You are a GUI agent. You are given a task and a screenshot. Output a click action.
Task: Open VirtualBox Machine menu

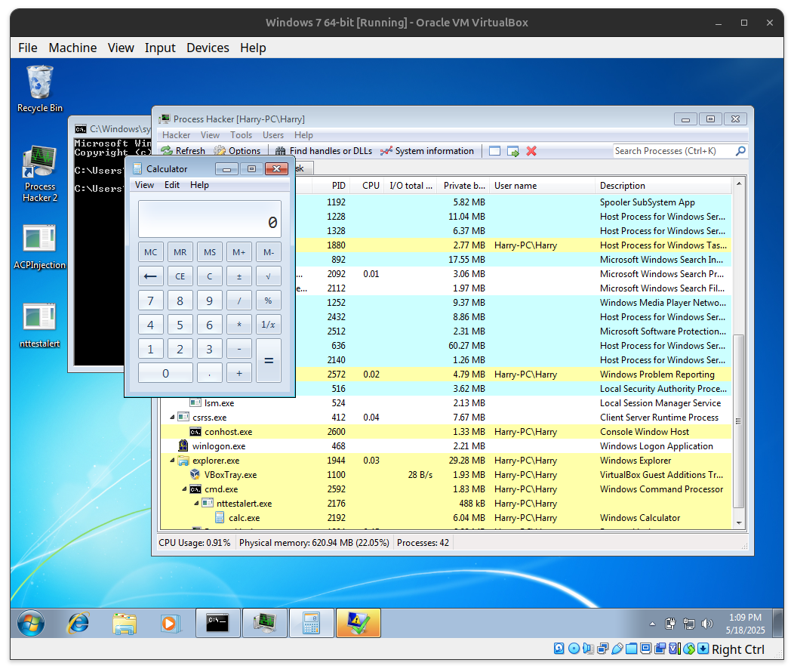72,48
